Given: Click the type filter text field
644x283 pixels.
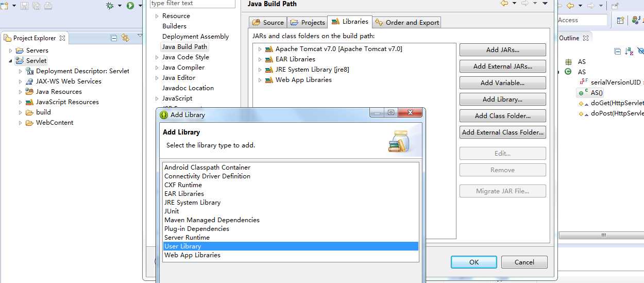Looking at the screenshot, I should [x=192, y=4].
